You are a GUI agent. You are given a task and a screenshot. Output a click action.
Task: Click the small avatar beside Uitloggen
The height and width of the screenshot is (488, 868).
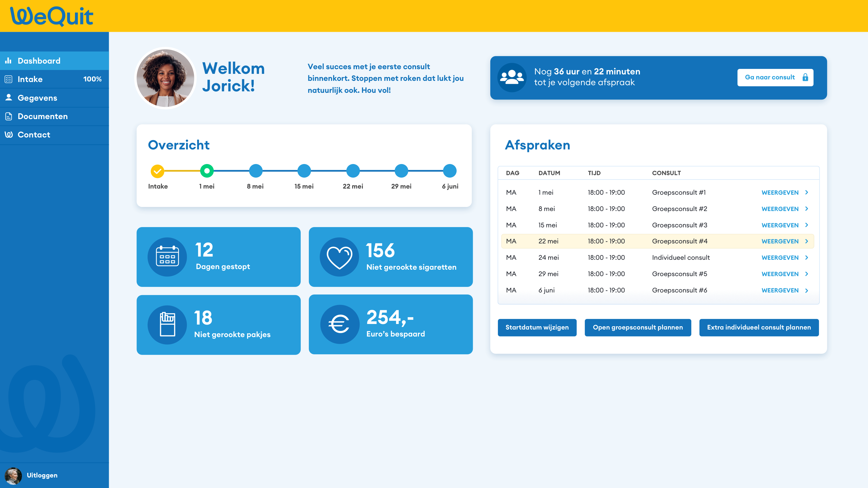(x=13, y=475)
